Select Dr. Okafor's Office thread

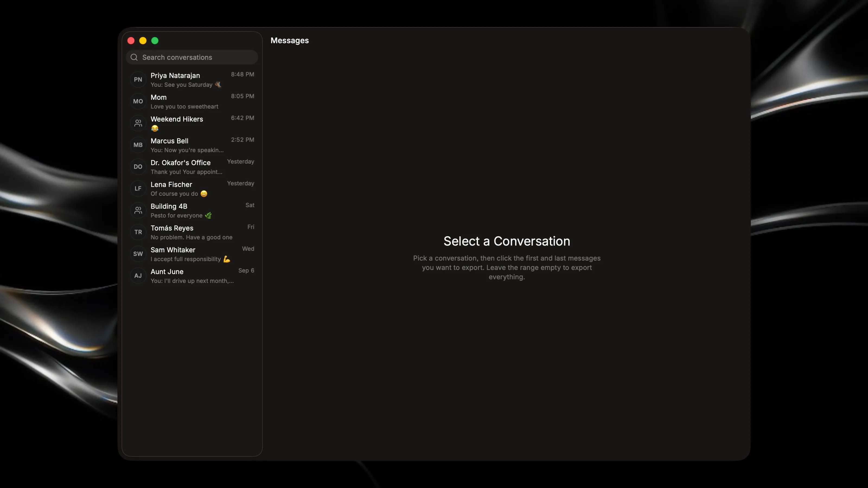click(x=192, y=167)
